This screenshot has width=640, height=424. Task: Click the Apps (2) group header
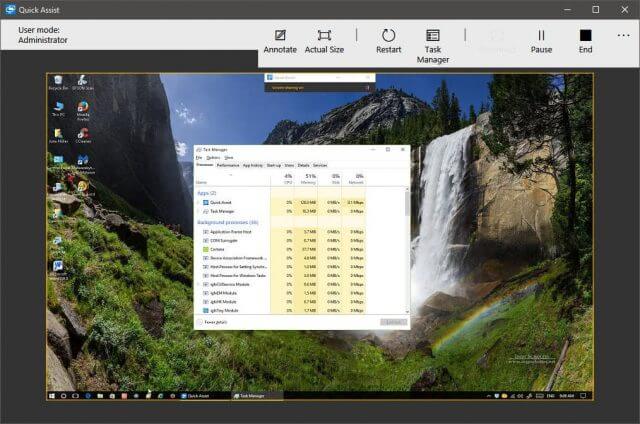207,193
